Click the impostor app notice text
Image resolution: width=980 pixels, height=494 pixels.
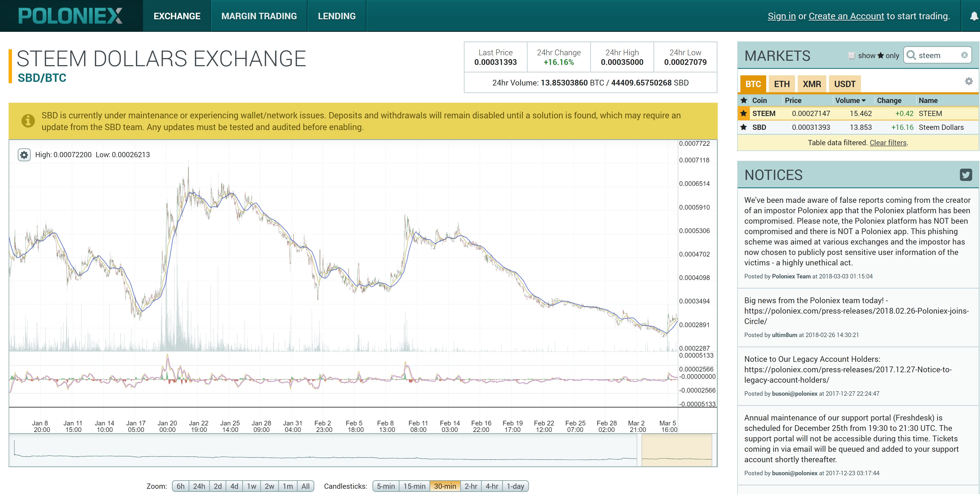pyautogui.click(x=857, y=231)
